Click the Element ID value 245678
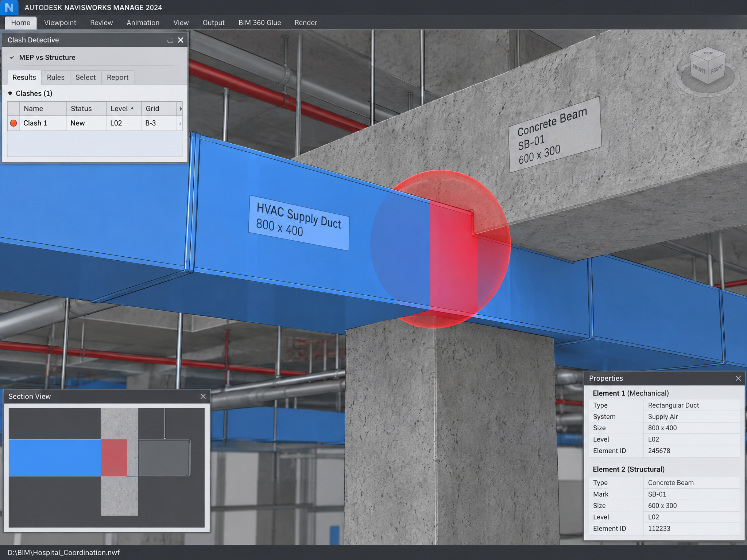This screenshot has width=747, height=560. point(659,451)
